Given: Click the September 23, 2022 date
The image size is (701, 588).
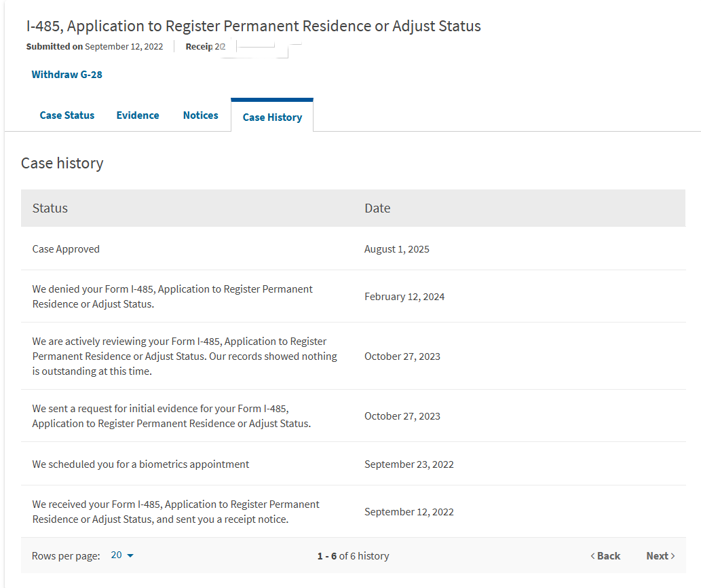Looking at the screenshot, I should coord(409,464).
